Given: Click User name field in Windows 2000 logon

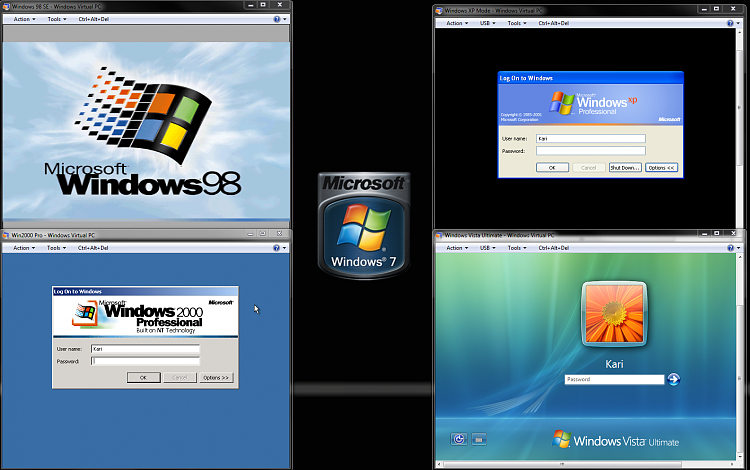Looking at the screenshot, I should [145, 349].
